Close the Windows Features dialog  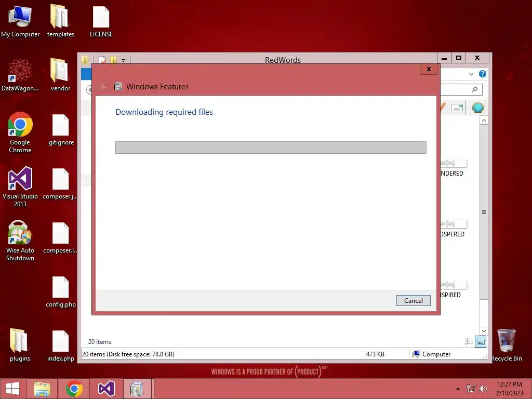click(x=429, y=69)
